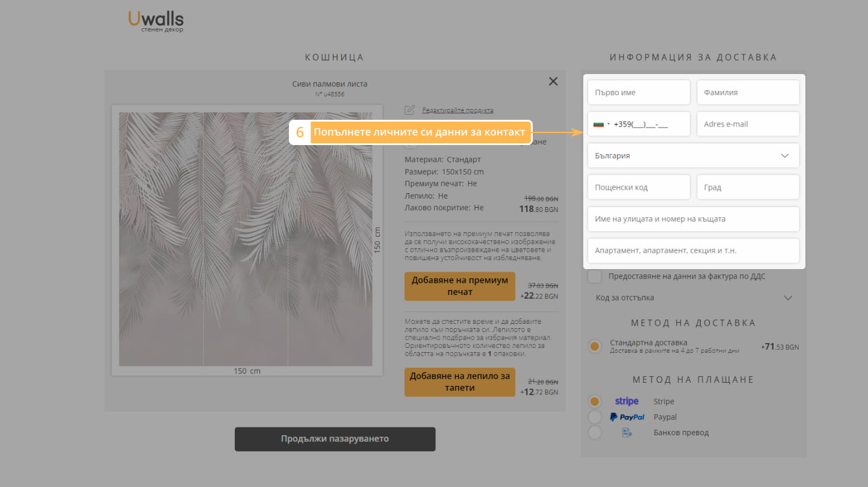Viewport: 868px width, 487px height.
Task: Choose the Банков превод radio button
Action: pyautogui.click(x=595, y=433)
